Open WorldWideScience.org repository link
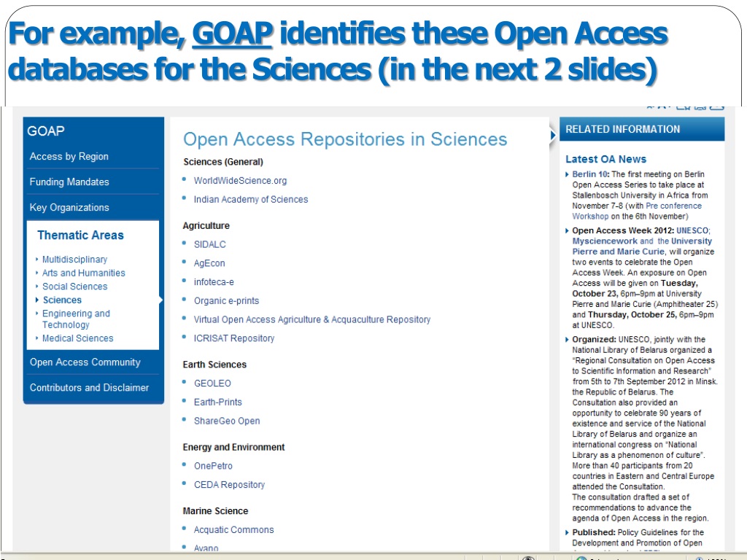747x560 pixels. tap(240, 181)
